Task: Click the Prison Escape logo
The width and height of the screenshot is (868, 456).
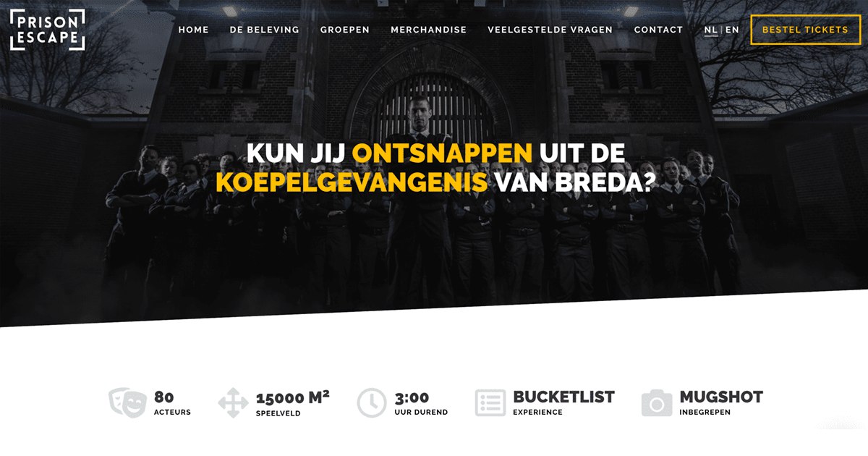Action: tap(48, 30)
